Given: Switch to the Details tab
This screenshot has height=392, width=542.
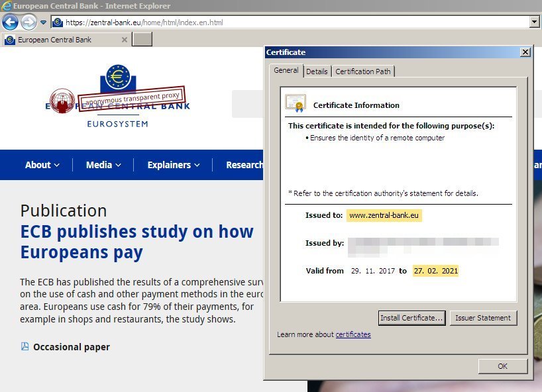Looking at the screenshot, I should pos(317,72).
